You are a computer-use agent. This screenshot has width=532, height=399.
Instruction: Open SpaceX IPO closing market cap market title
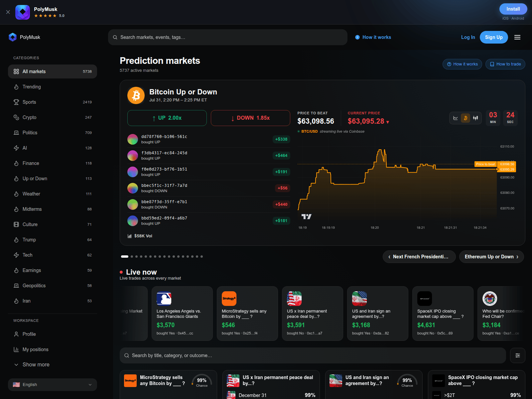(483, 380)
